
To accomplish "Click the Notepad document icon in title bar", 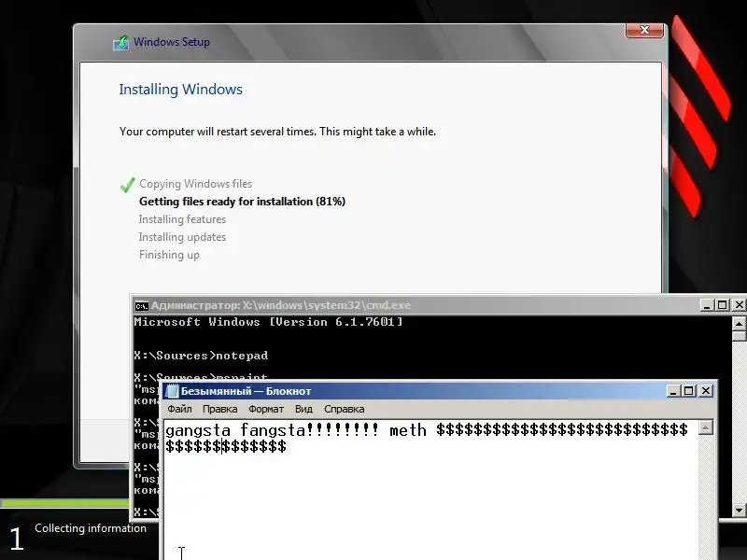I will click(172, 391).
